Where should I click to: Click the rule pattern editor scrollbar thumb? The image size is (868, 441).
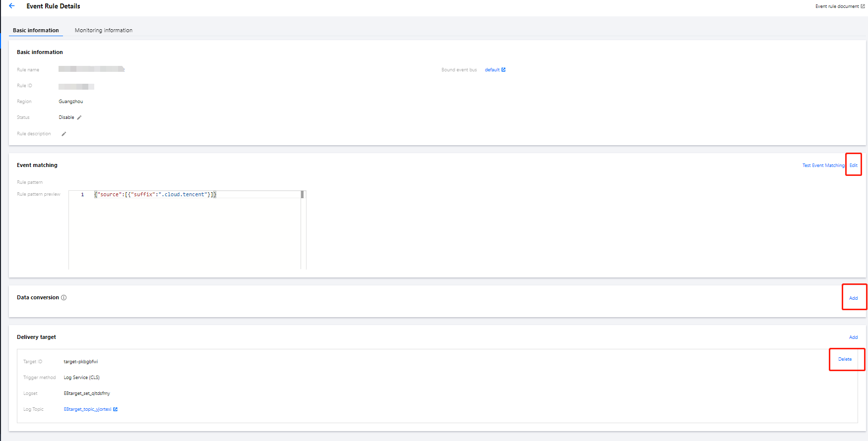tap(302, 195)
